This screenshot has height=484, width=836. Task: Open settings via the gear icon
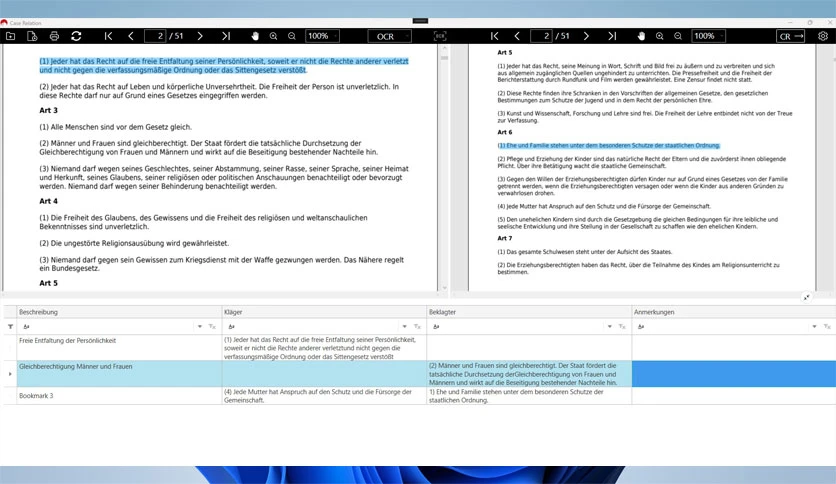pos(823,36)
